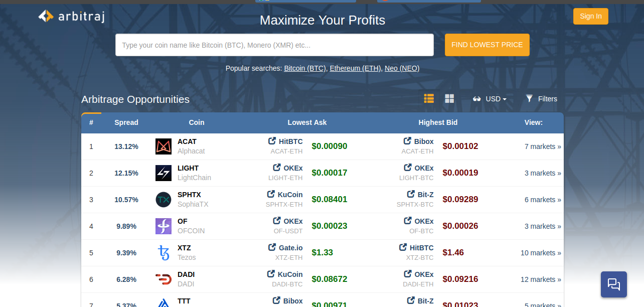Click the LightChain coin logo
Viewport: 644px width, 307px height.
coord(164,173)
